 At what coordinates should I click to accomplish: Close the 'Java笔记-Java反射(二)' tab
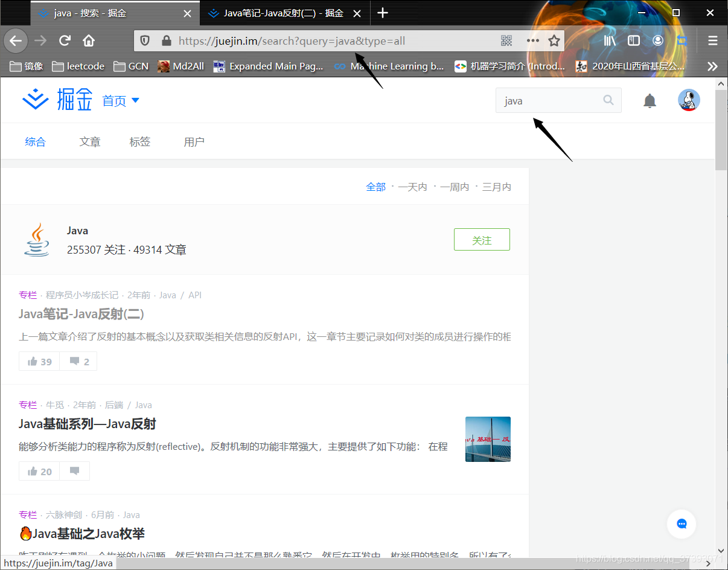[x=357, y=13]
